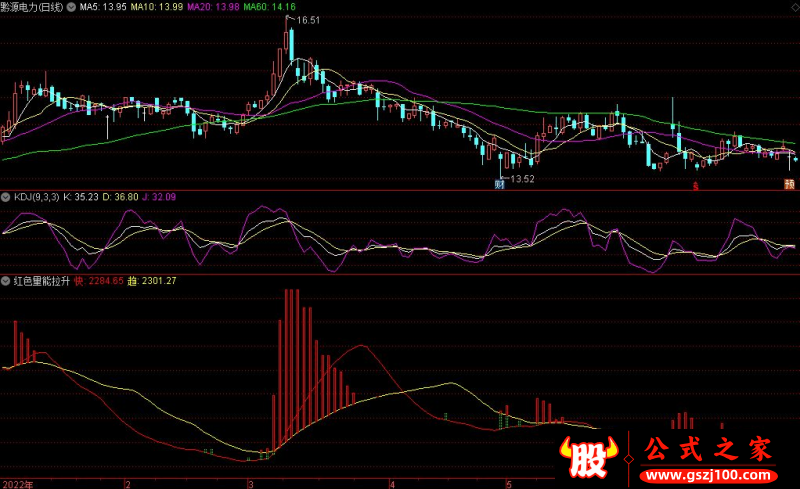Viewport: 800px width, 489px height.
Task: Click the 2022年 label on time axis
Action: click(17, 483)
